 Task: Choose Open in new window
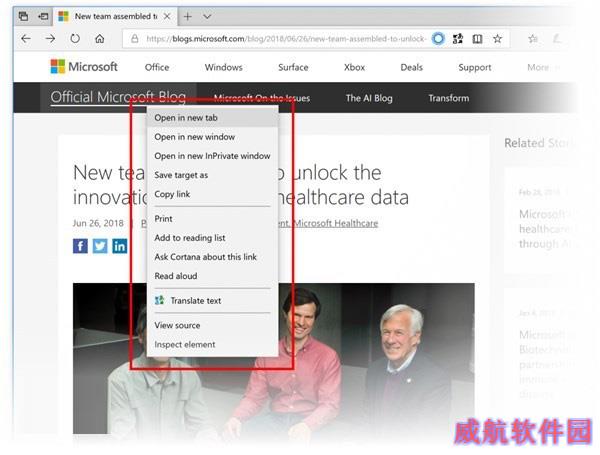pyautogui.click(x=212, y=137)
